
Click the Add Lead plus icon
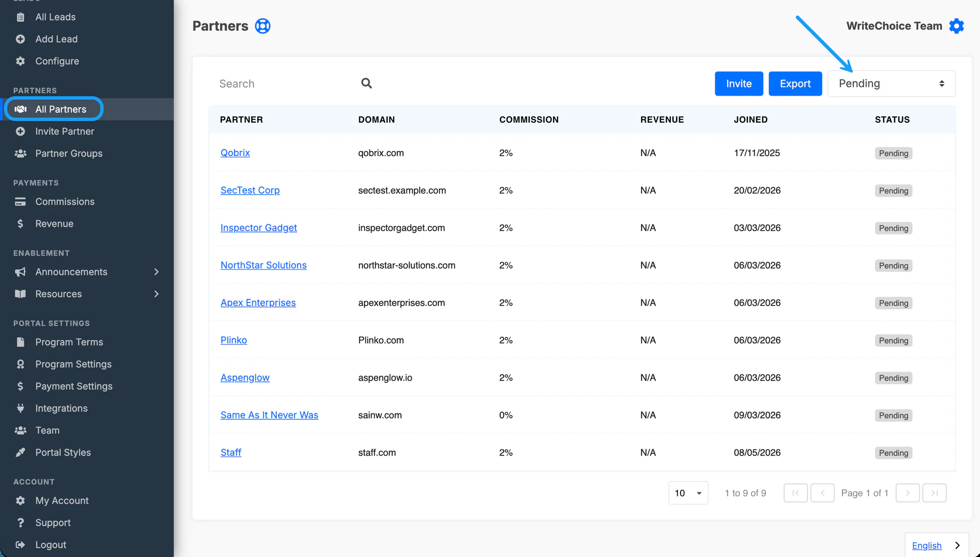coord(20,39)
